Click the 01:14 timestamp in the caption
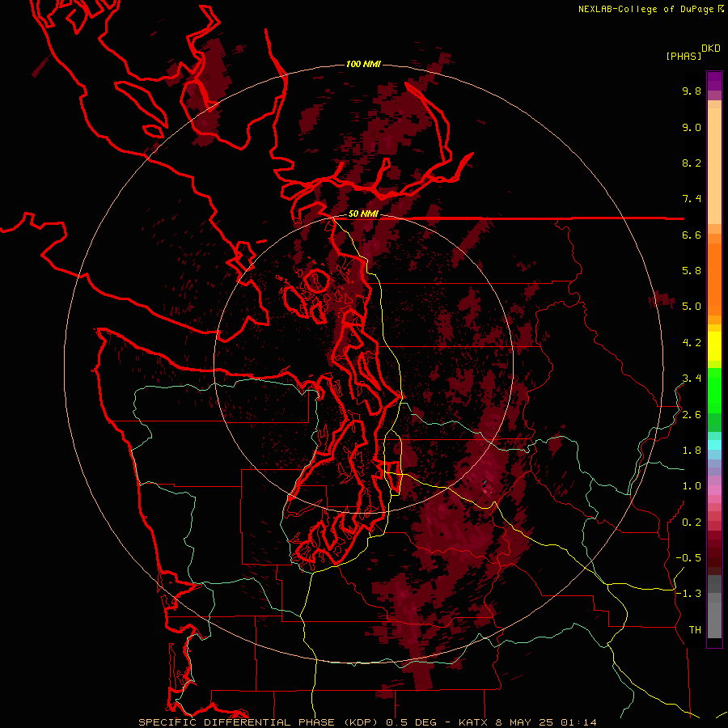728x728 pixels. (x=578, y=722)
